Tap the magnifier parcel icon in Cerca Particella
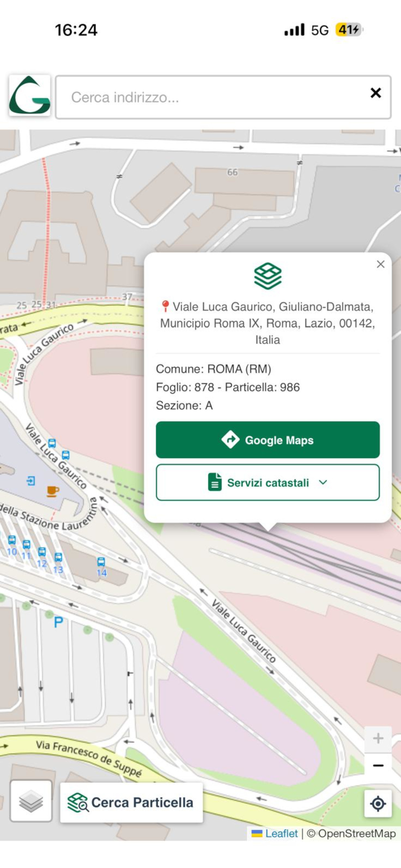Image resolution: width=401 pixels, height=868 pixels. point(78,803)
